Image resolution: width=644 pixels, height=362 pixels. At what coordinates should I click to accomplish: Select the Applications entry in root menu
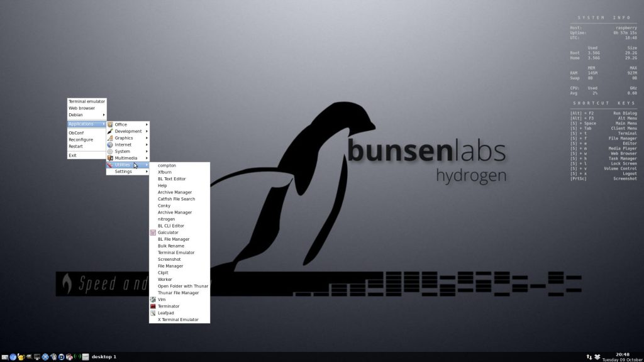pyautogui.click(x=87, y=124)
